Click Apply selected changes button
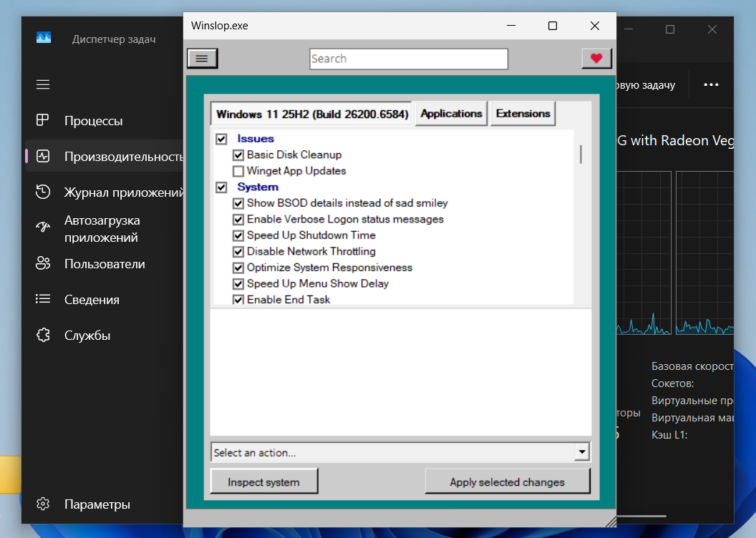This screenshot has height=538, width=756. pos(507,481)
